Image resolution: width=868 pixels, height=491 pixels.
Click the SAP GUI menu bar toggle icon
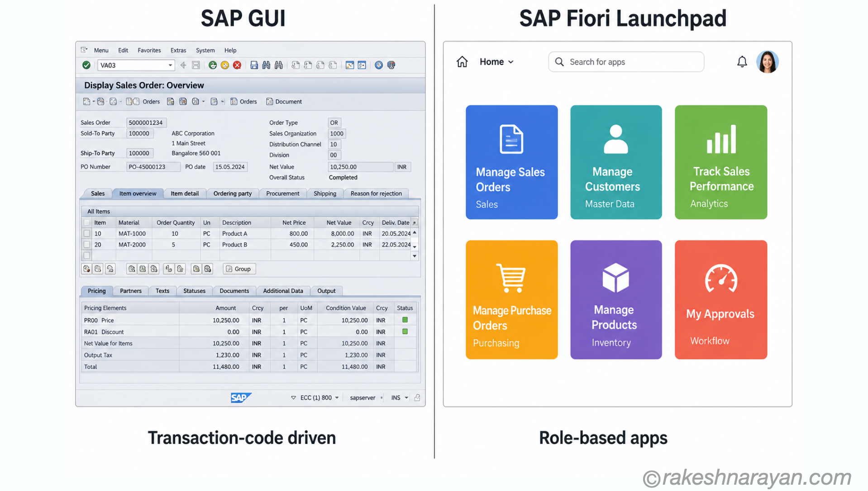coord(84,50)
